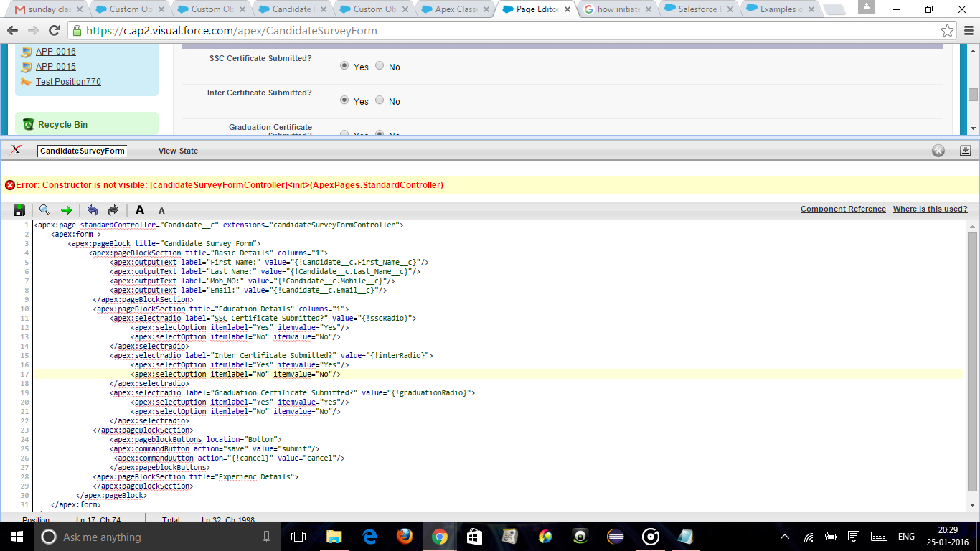Save the Visualforce page markup
The height and width of the screenshot is (551, 980).
click(x=19, y=209)
